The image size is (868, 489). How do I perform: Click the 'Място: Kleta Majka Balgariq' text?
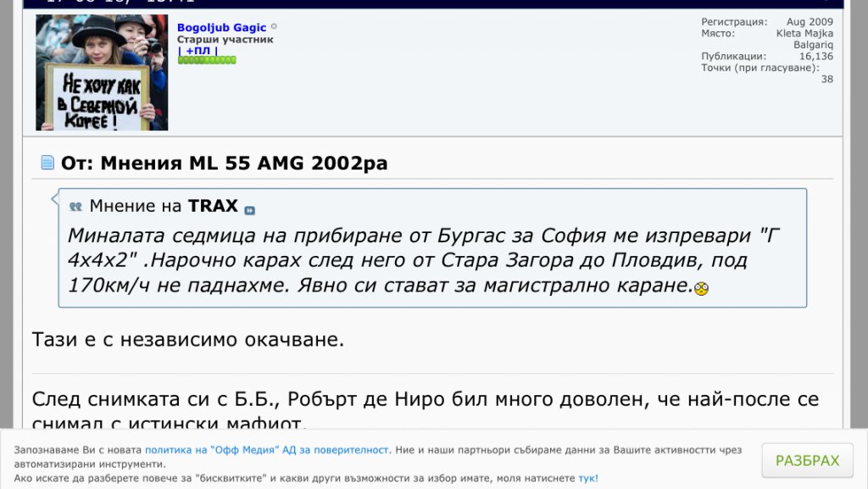pos(767,39)
